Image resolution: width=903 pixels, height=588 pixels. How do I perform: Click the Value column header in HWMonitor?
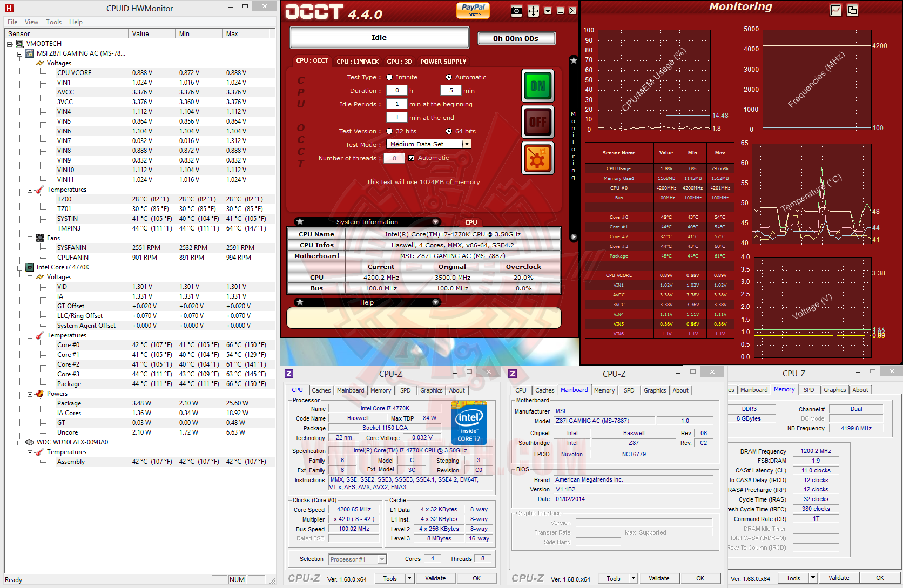pos(151,33)
